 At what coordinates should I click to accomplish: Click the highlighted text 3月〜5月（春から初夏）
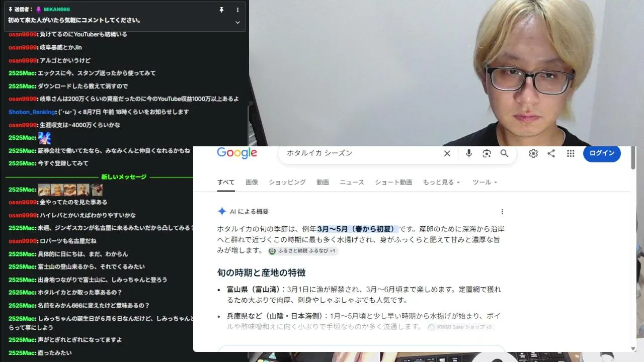point(358,229)
